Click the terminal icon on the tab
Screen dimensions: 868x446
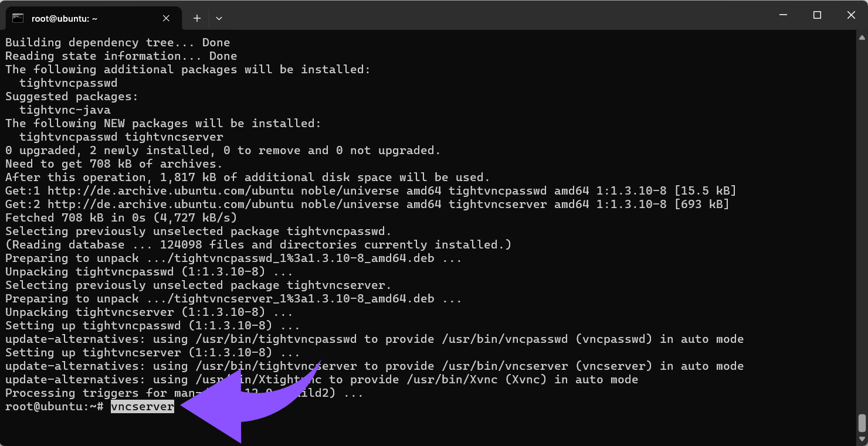(18, 18)
